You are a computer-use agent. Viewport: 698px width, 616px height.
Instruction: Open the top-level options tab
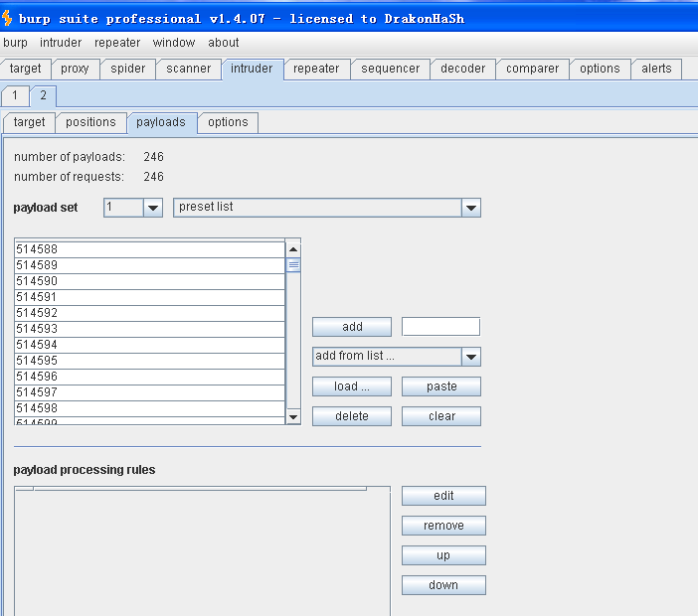[x=600, y=69]
